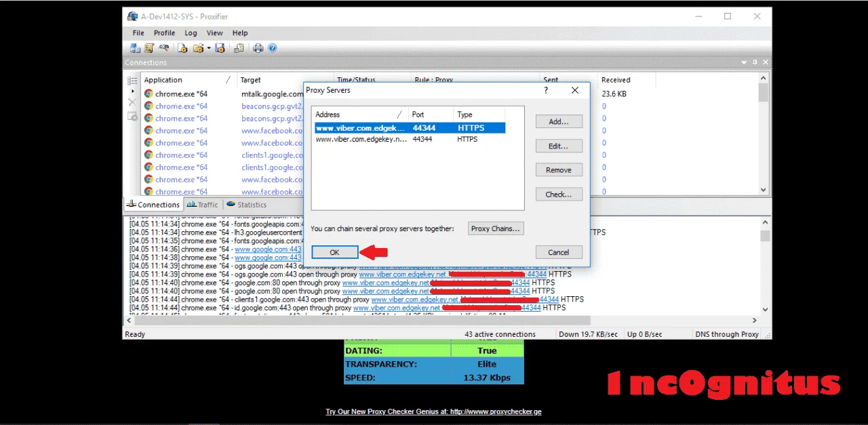Sort proxy list by Type column
The width and height of the screenshot is (868, 425).
pyautogui.click(x=479, y=115)
